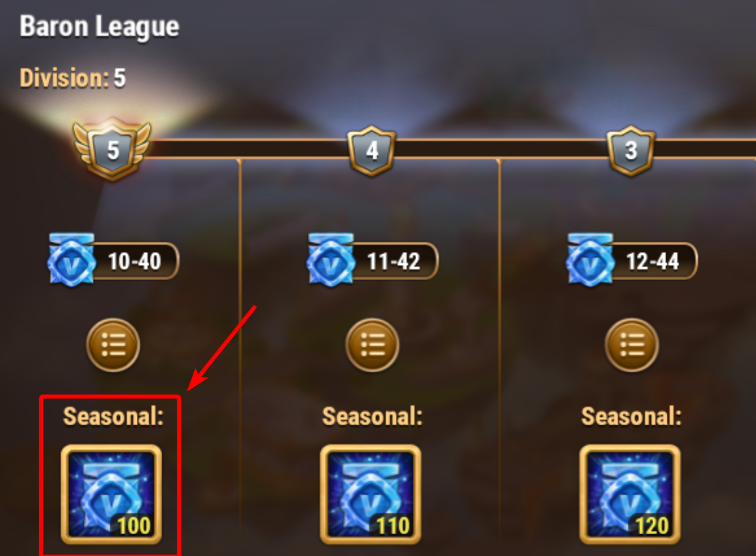Click the 11-42 reward range text
Screen dimensions: 756x556
coord(394,262)
